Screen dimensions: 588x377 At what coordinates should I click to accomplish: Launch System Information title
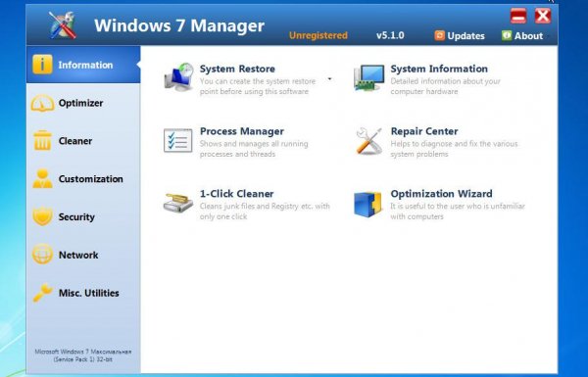[x=439, y=69]
